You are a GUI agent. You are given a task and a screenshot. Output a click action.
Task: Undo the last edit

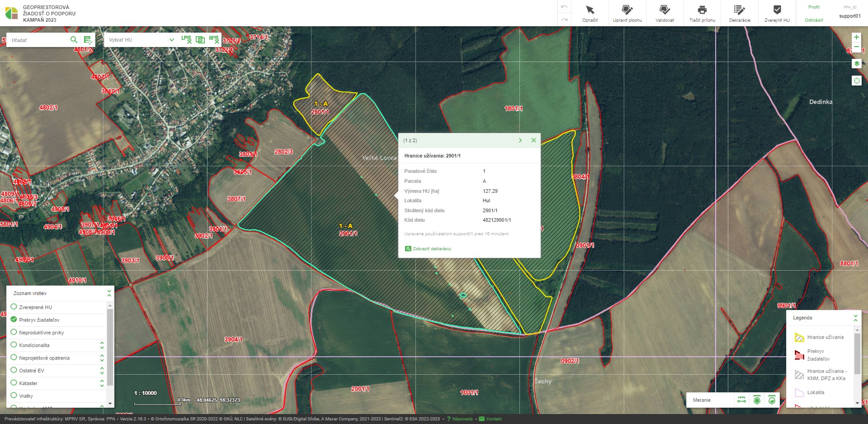(x=564, y=7)
